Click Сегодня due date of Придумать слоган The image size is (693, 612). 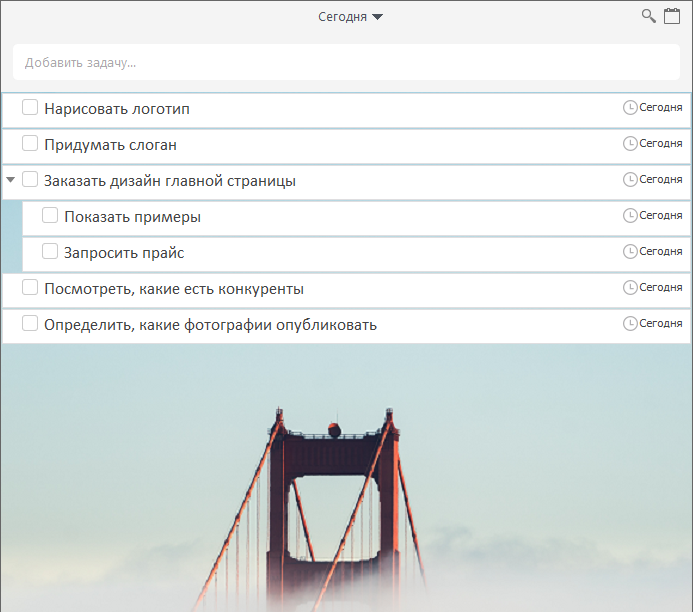(661, 144)
